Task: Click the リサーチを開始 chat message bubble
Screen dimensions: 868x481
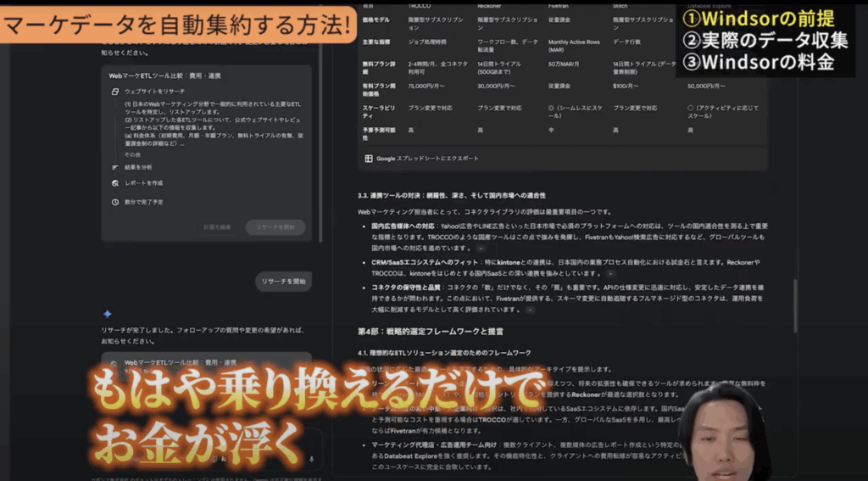Action: (283, 281)
